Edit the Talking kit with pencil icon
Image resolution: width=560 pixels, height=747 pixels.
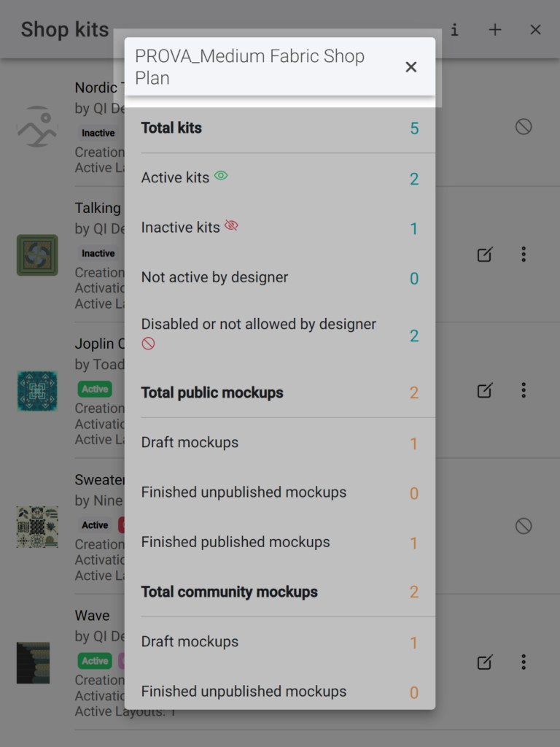coord(485,255)
